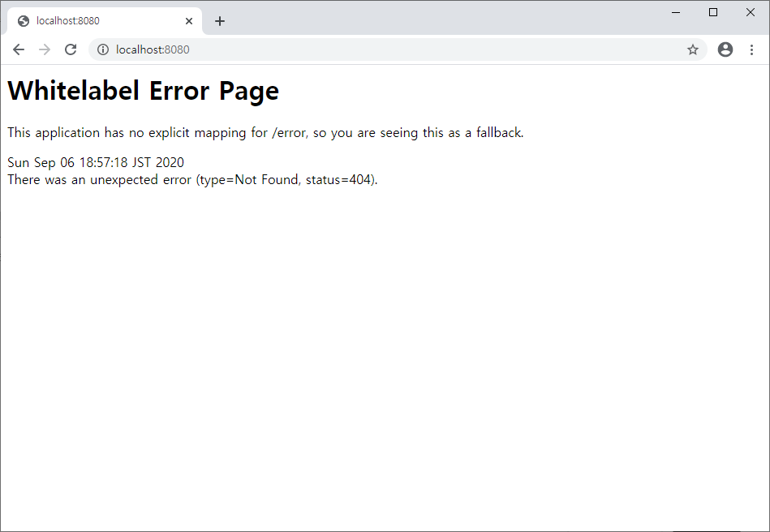770x532 pixels.
Task: Focus the address bar showing localhost:8080
Action: [398, 49]
